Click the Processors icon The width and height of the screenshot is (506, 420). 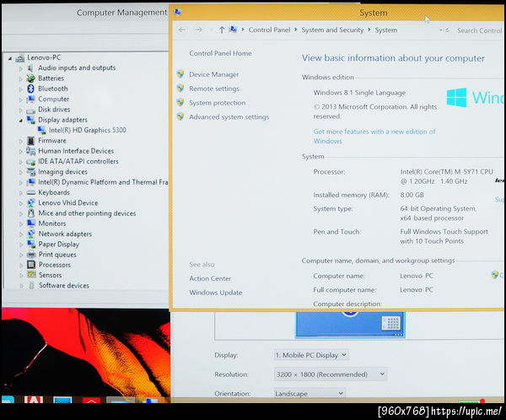31,265
